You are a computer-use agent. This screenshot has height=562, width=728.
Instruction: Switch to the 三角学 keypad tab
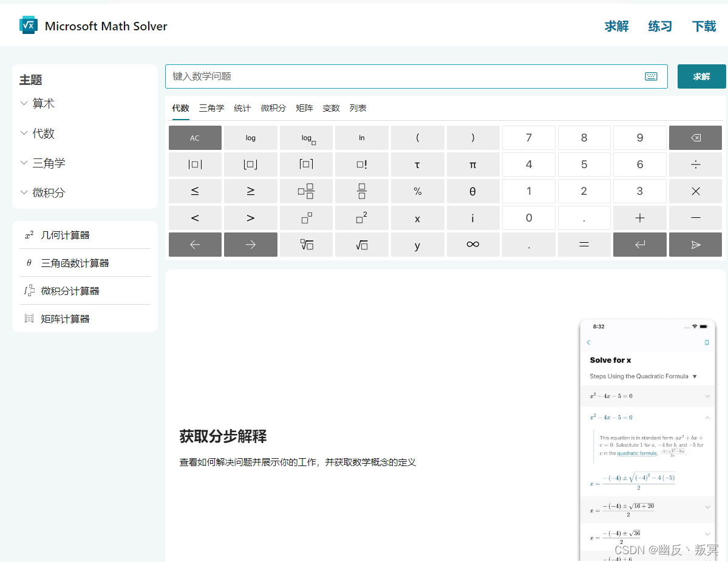point(212,108)
